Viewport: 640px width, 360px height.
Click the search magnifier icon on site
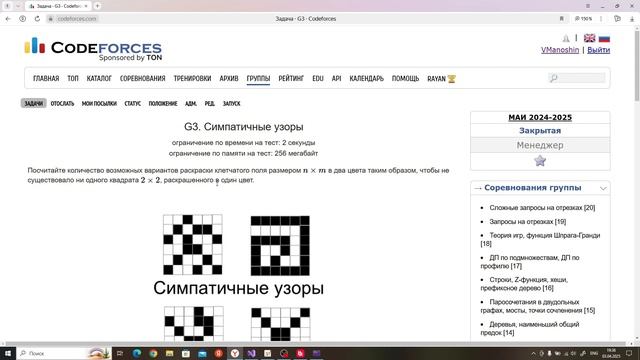point(553,78)
